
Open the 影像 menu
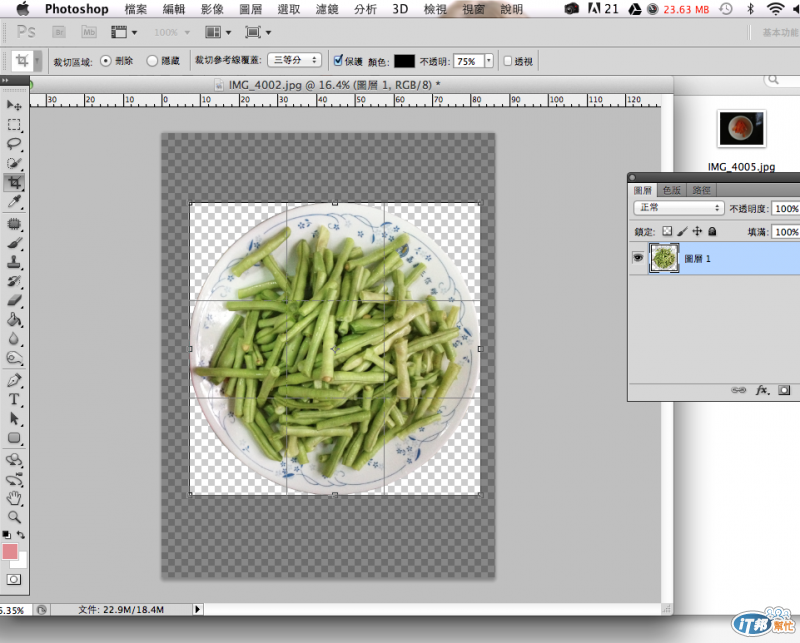[212, 9]
